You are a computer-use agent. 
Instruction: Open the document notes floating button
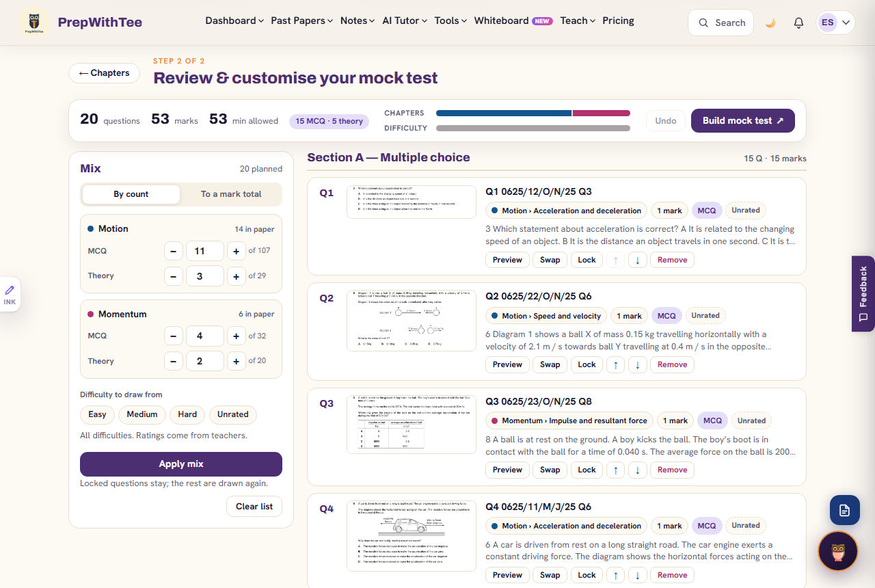coord(844,510)
